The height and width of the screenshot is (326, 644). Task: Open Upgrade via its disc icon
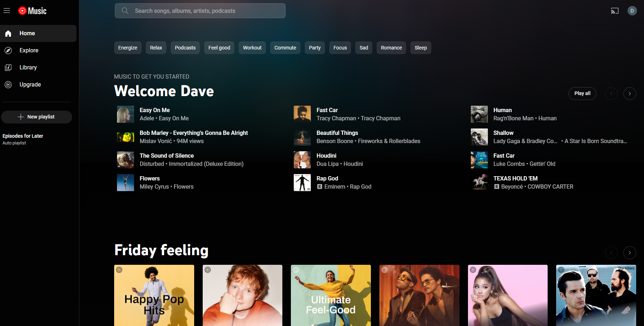tap(8, 84)
